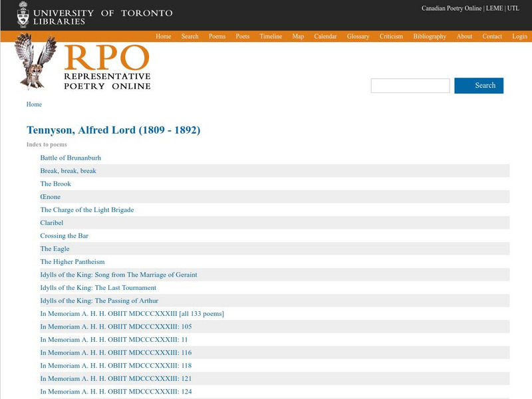532x399 pixels.
Task: Open In Memoriam all 133 poems link
Action: point(132,313)
